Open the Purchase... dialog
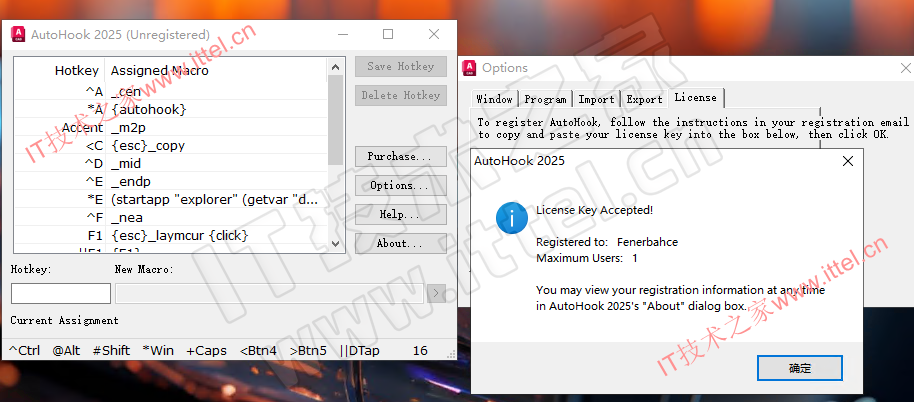914x402 pixels. (400, 156)
